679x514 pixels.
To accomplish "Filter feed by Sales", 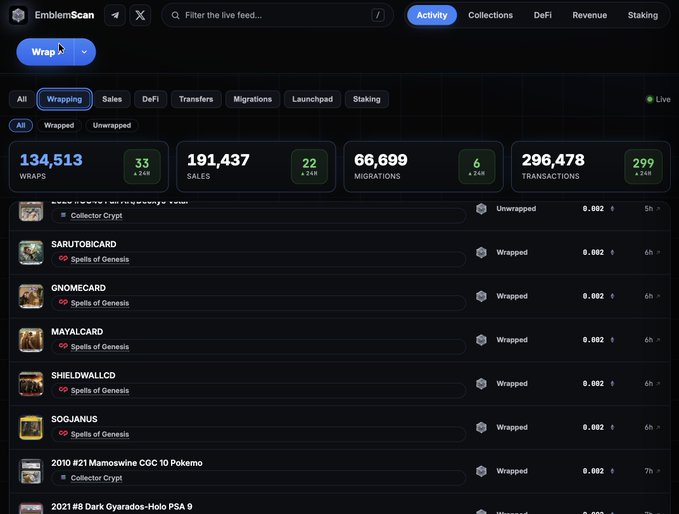I will pyautogui.click(x=112, y=99).
